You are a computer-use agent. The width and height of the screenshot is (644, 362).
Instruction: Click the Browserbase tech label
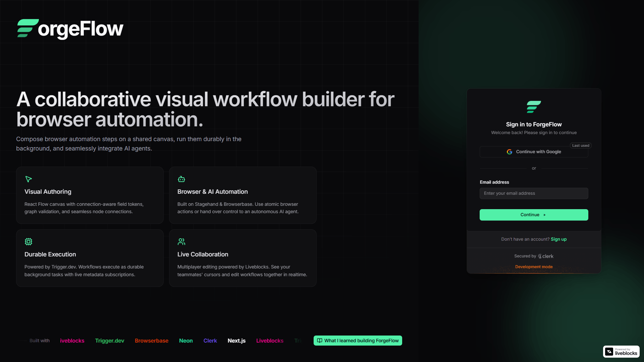152,341
